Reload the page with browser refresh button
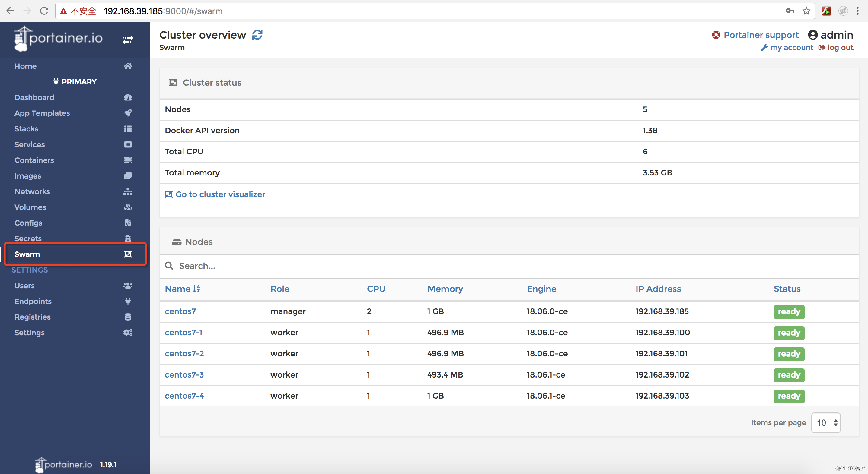The image size is (868, 474). [44, 11]
